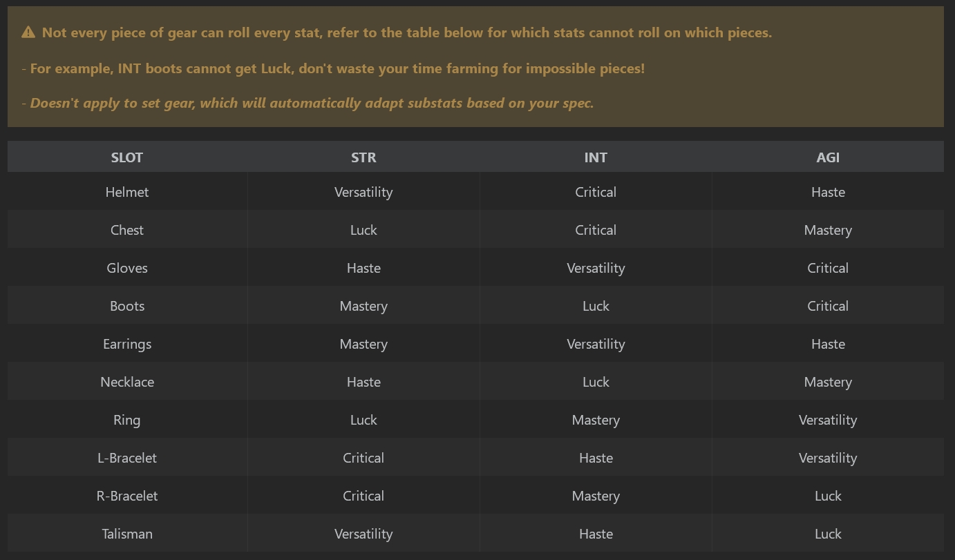This screenshot has height=560, width=955.
Task: Click the warning triangle icon
Action: pyautogui.click(x=28, y=32)
